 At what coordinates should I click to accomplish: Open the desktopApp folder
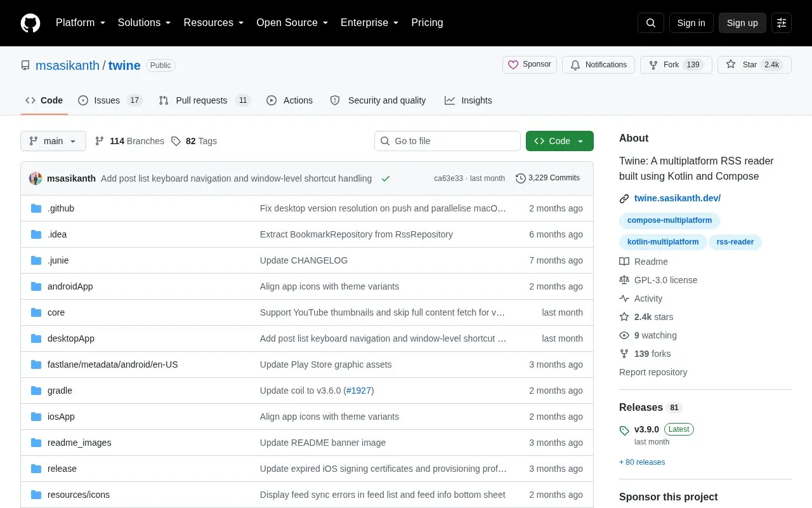(71, 338)
